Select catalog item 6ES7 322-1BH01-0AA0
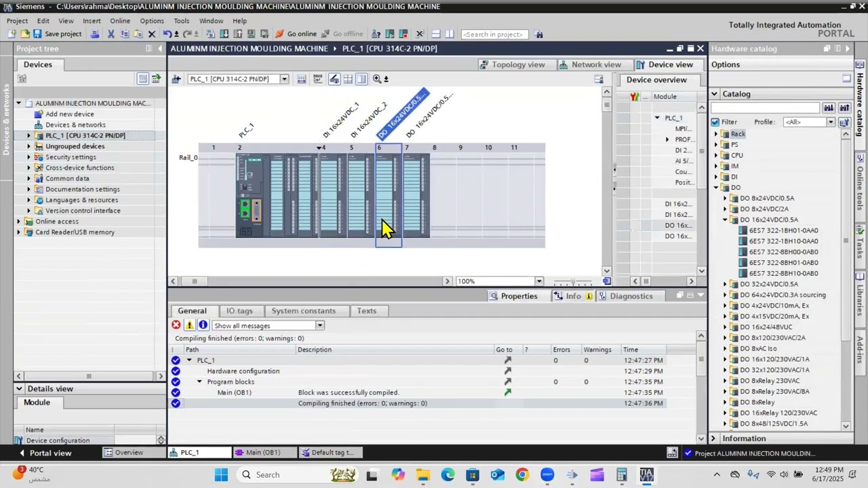The image size is (868, 488). (783, 230)
